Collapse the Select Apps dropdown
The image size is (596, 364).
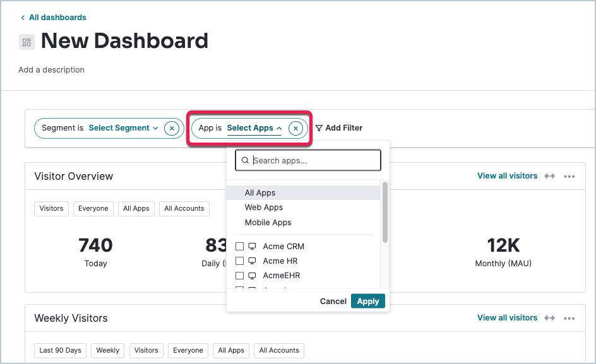point(254,128)
